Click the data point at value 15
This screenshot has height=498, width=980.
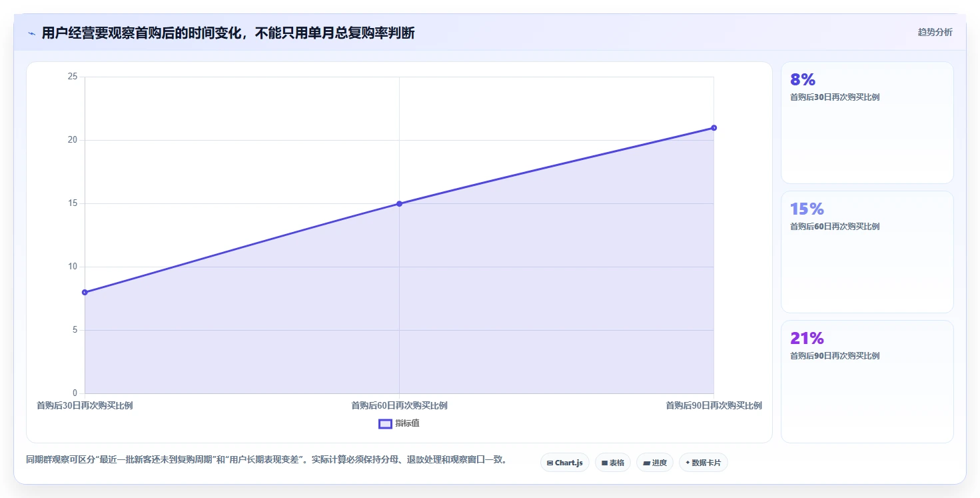(x=399, y=203)
